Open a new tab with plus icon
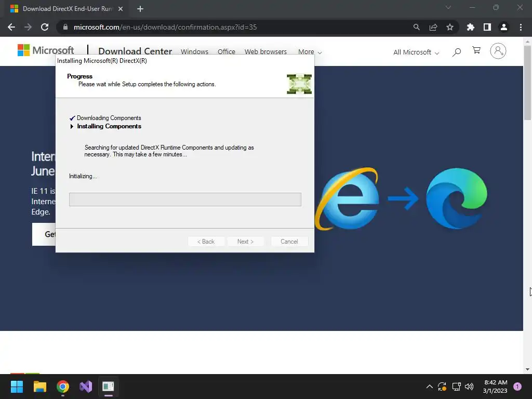532x399 pixels. click(x=140, y=9)
